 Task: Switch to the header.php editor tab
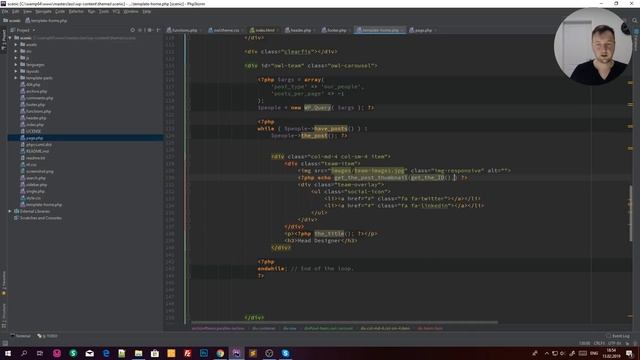pyautogui.click(x=300, y=30)
